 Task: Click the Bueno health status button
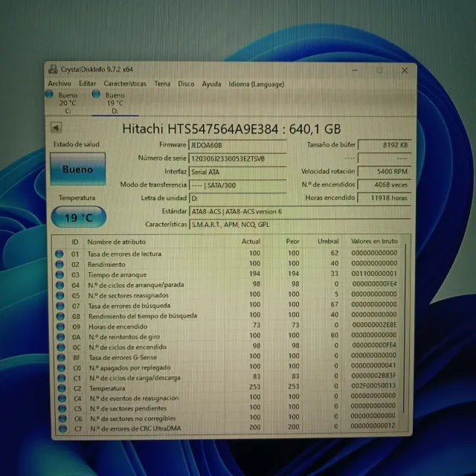click(x=77, y=170)
